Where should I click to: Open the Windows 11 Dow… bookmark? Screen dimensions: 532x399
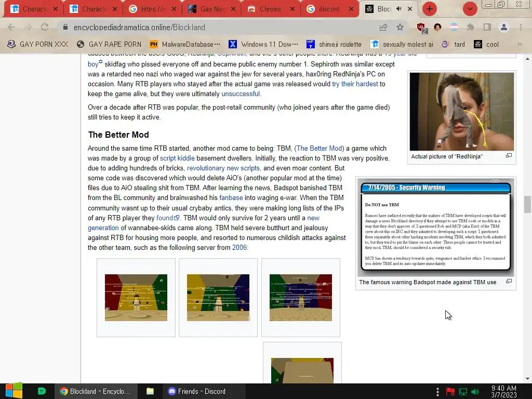(263, 44)
